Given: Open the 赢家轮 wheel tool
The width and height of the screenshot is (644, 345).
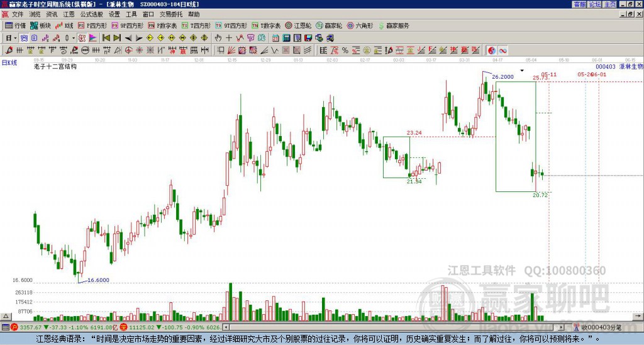Looking at the screenshot, I should coord(329,25).
